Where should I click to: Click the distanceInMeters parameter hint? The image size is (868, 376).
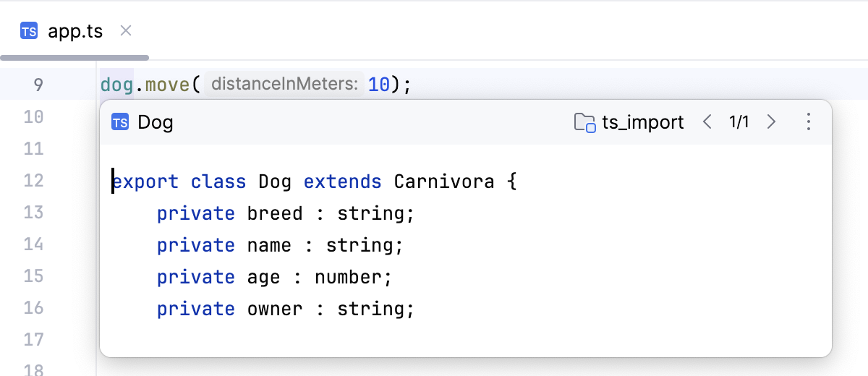point(284,85)
